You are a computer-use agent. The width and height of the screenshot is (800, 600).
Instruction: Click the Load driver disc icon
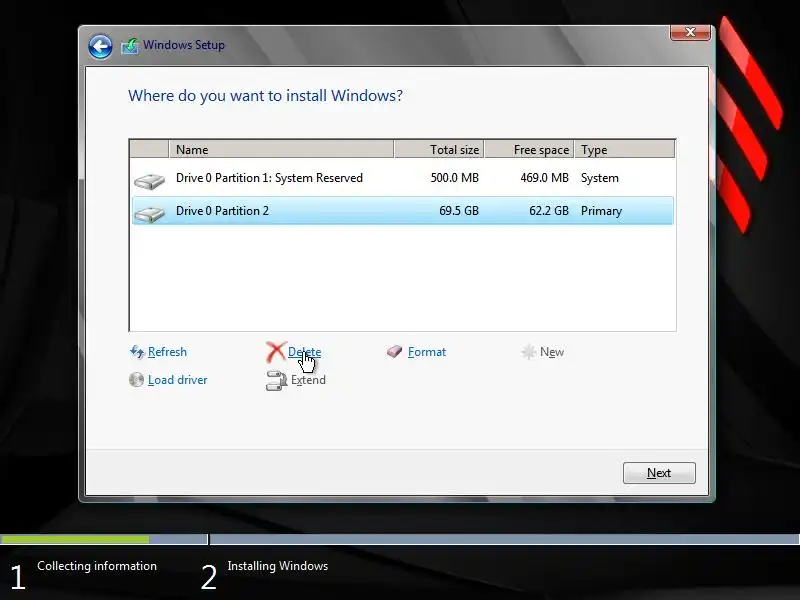point(136,380)
